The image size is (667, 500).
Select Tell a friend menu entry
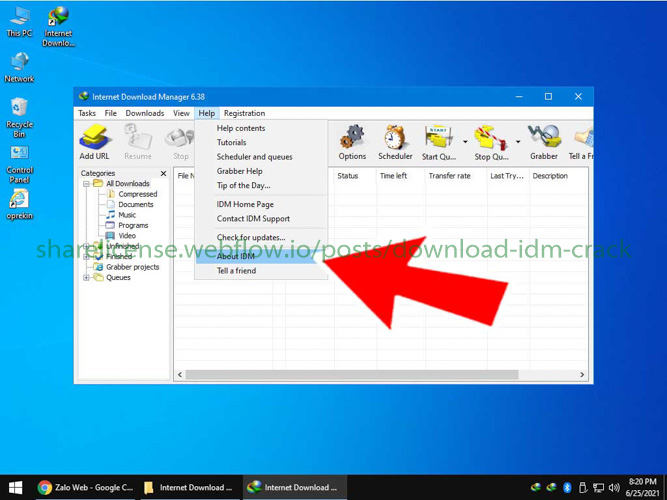[x=261, y=271]
